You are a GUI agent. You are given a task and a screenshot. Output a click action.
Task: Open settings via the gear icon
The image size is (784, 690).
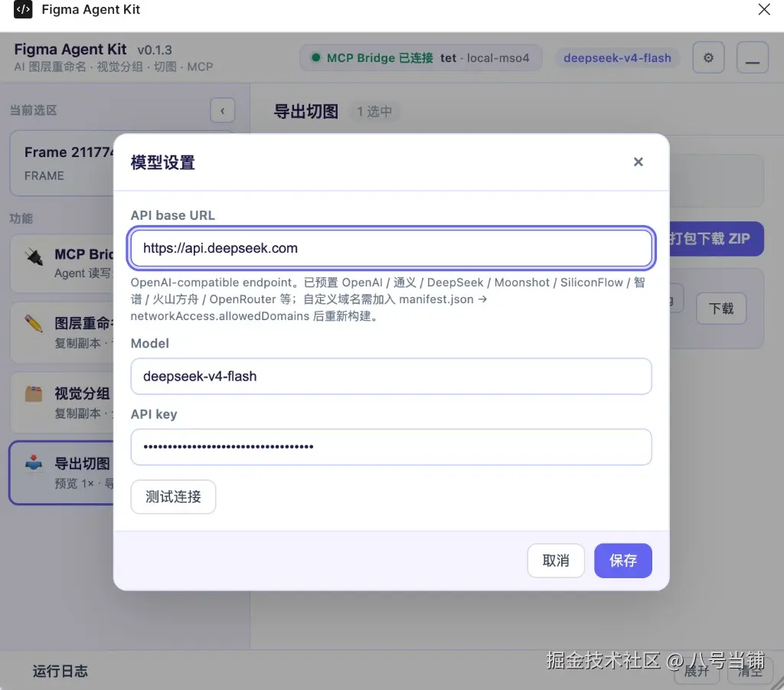tap(708, 57)
